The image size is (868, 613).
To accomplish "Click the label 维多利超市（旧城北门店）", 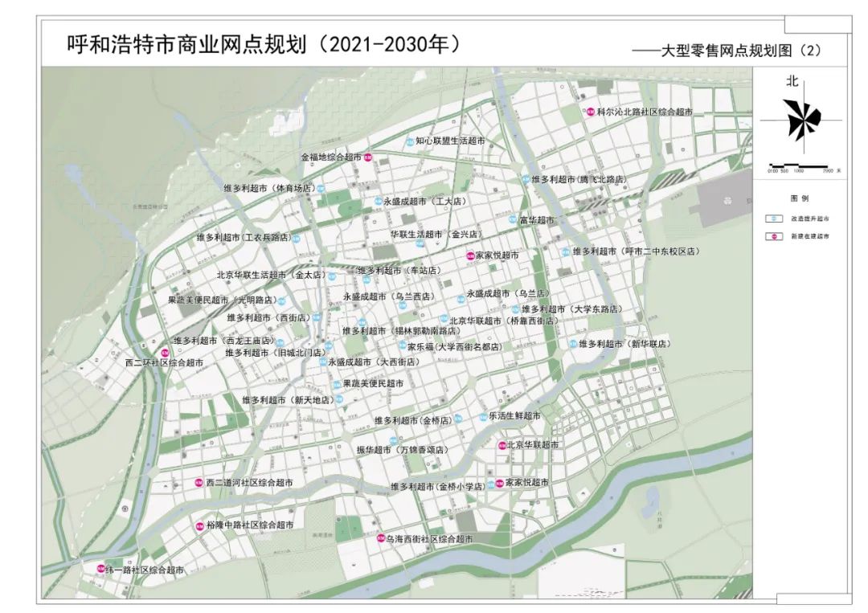I will click(276, 353).
